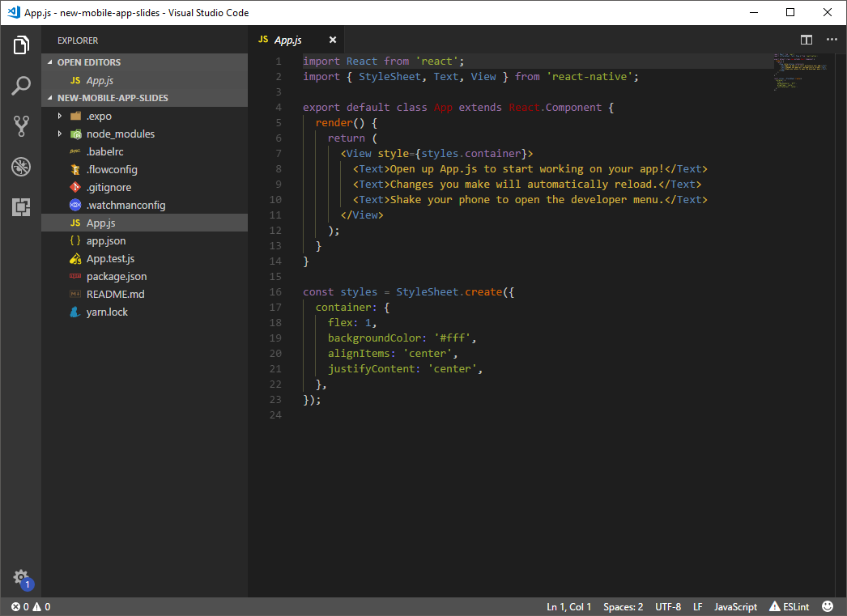This screenshot has height=616, width=847.
Task: Click the yarn icon beside yarn.lock
Action: [x=75, y=312]
